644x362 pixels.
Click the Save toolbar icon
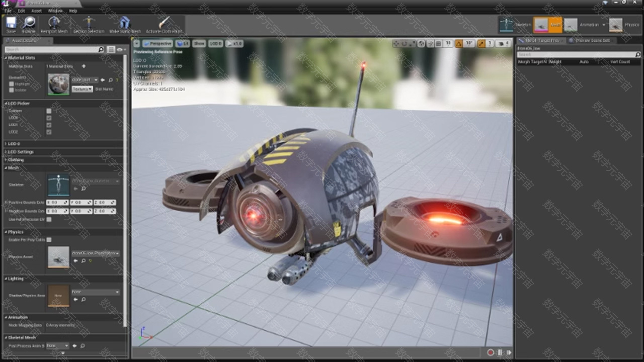pos(11,24)
